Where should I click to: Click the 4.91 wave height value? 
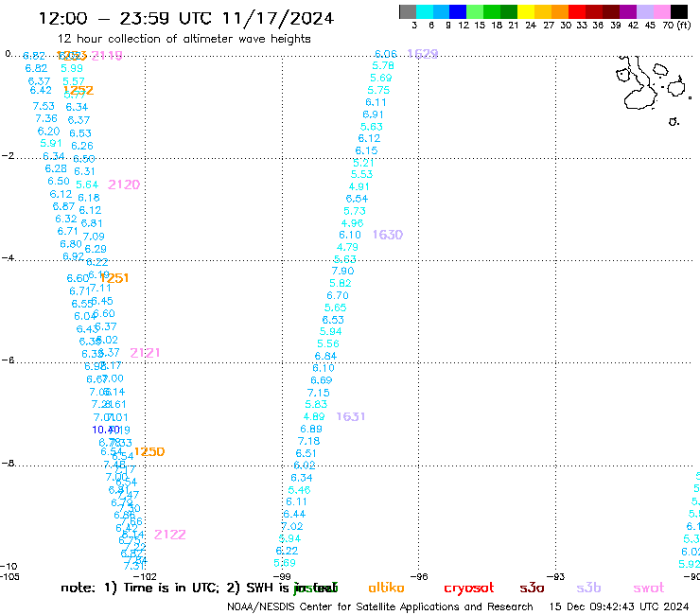pos(359,186)
